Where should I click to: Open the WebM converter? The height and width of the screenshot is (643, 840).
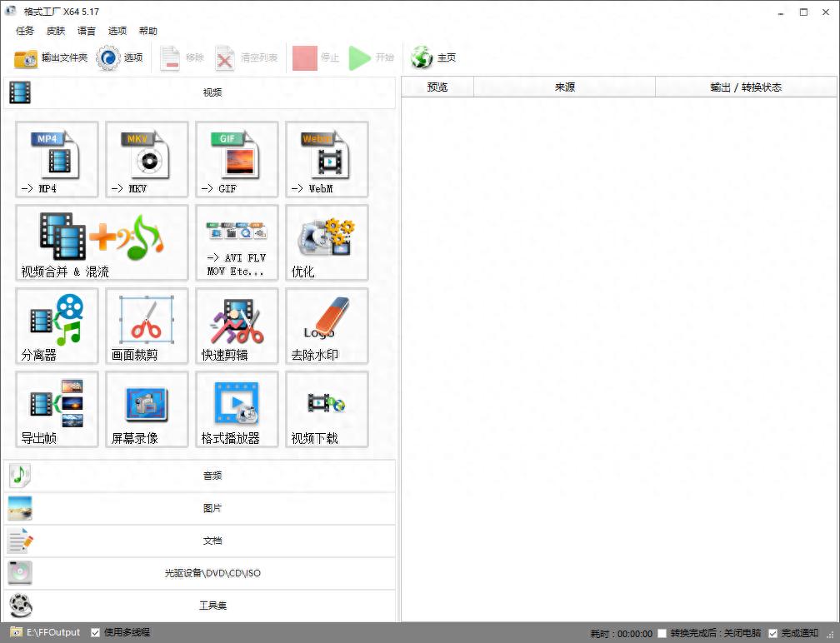[x=326, y=160]
